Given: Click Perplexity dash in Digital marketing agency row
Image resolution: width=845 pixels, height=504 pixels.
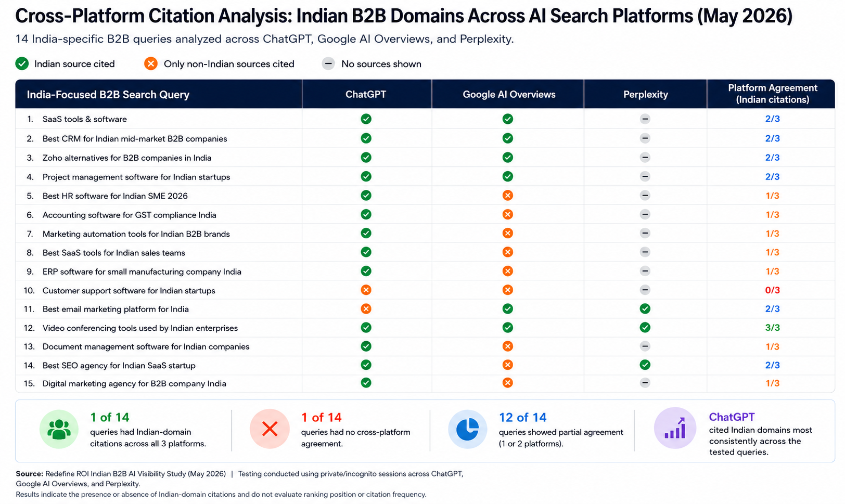Looking at the screenshot, I should (x=645, y=383).
